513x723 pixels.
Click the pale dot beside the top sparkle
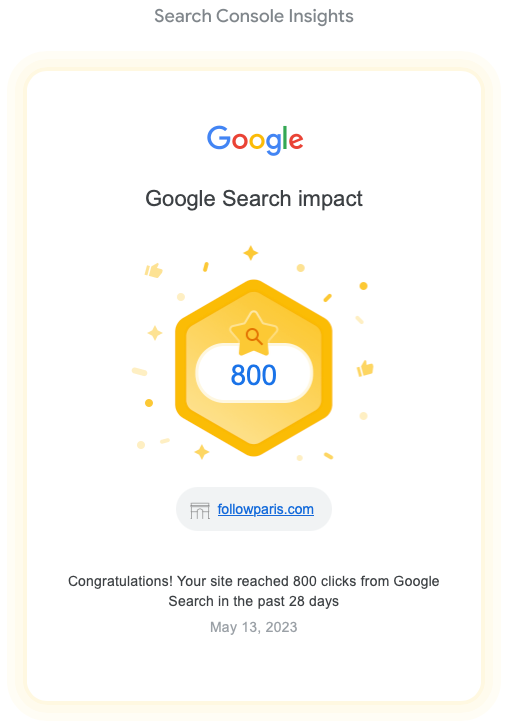(301, 268)
